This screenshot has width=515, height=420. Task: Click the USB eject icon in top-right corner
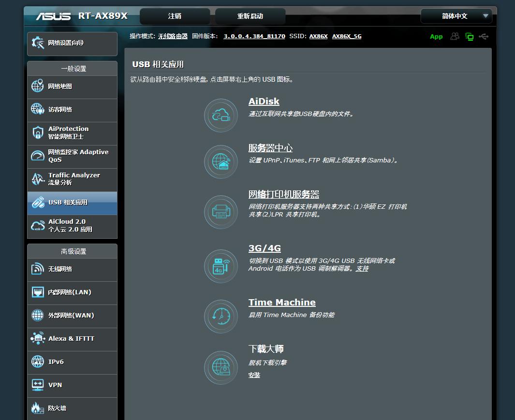pyautogui.click(x=484, y=36)
